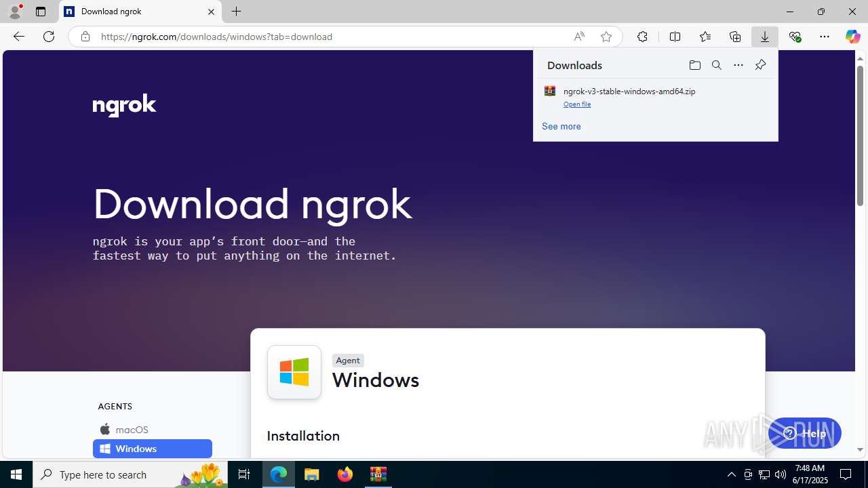
Task: Add this page to favorites
Action: [x=606, y=37]
